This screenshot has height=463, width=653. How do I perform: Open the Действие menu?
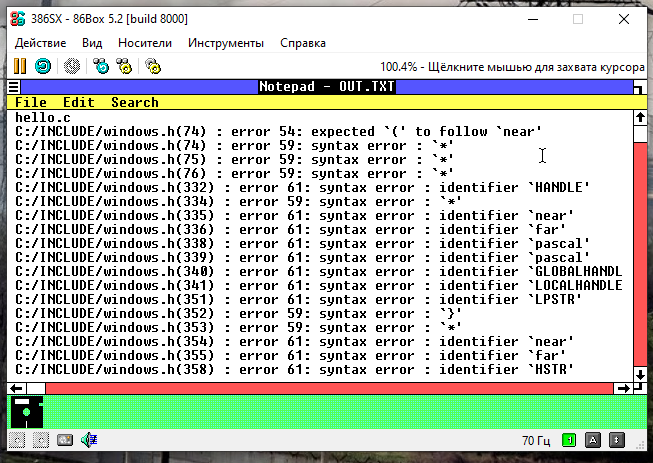click(x=41, y=43)
